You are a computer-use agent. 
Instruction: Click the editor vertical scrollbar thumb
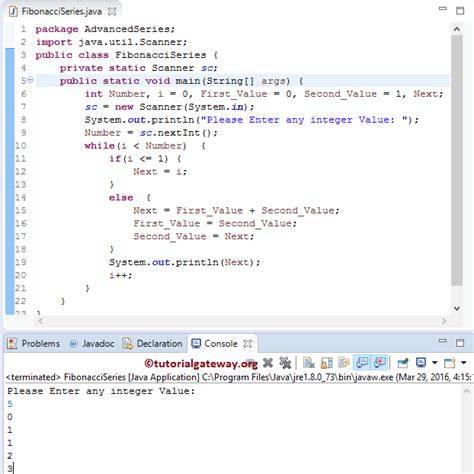(x=457, y=160)
